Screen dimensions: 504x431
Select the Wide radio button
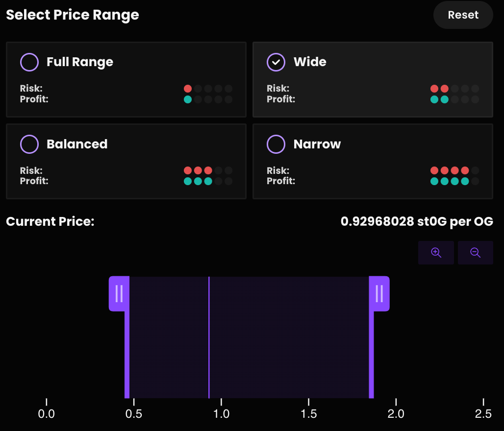tap(276, 62)
